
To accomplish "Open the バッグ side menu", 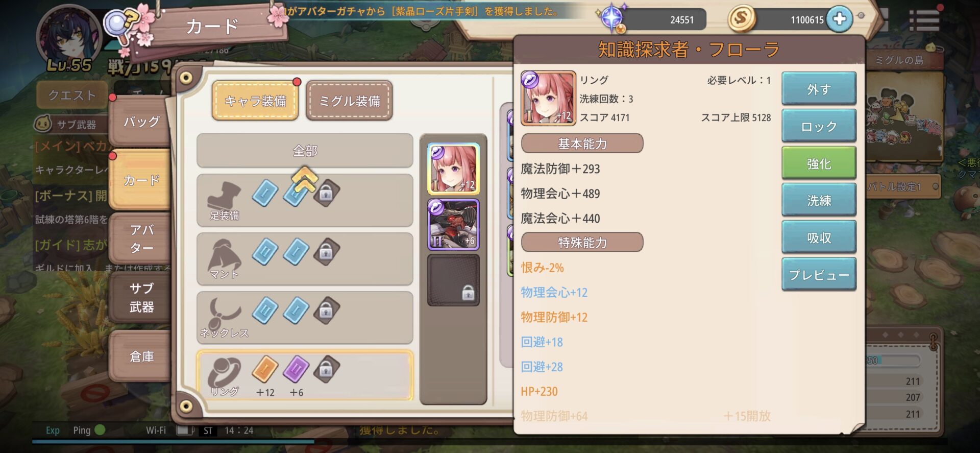I will [x=141, y=122].
